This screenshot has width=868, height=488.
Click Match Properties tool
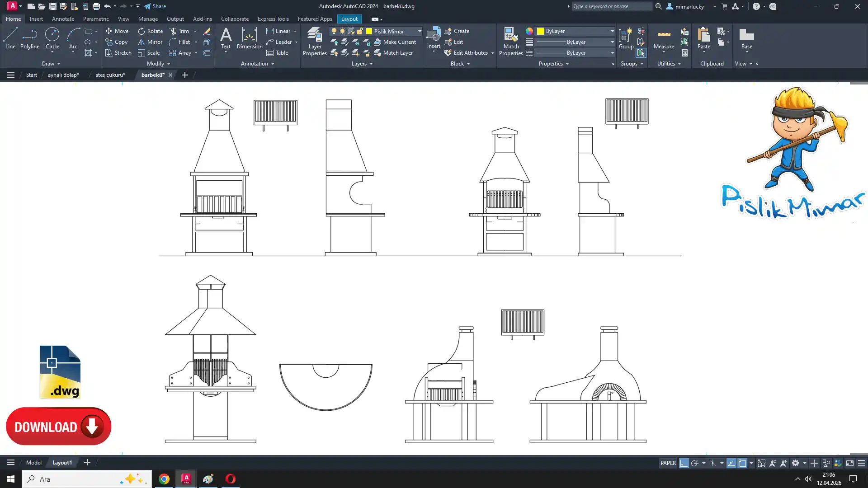pyautogui.click(x=511, y=42)
